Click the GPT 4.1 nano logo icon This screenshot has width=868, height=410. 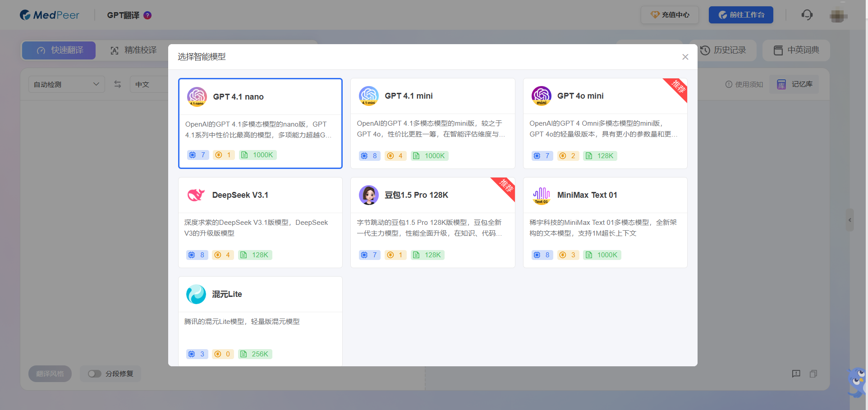[197, 97]
